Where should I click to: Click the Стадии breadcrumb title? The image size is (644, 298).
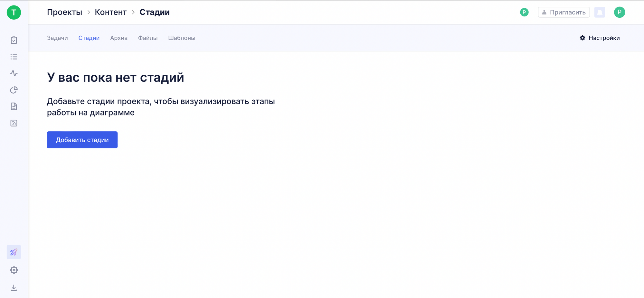click(x=155, y=12)
